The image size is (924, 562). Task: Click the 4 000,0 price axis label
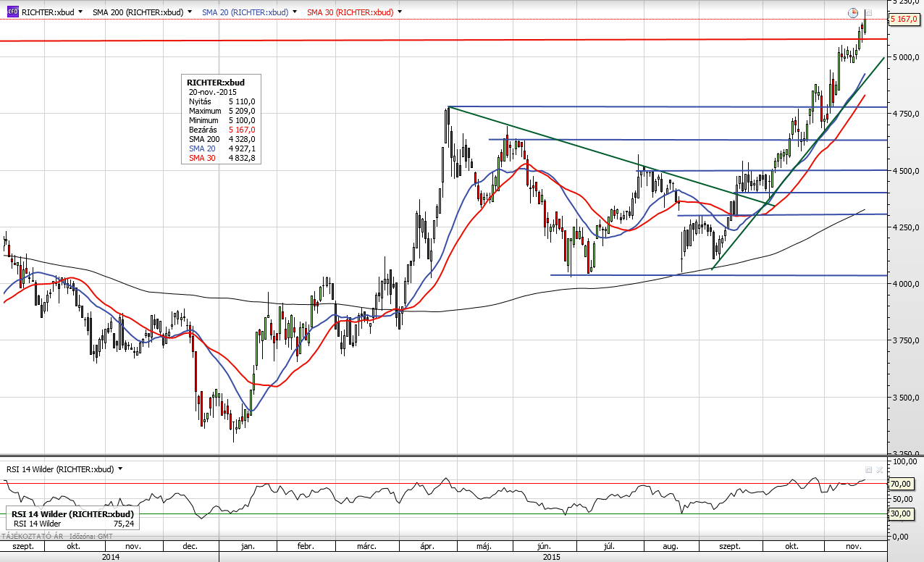pyautogui.click(x=907, y=284)
